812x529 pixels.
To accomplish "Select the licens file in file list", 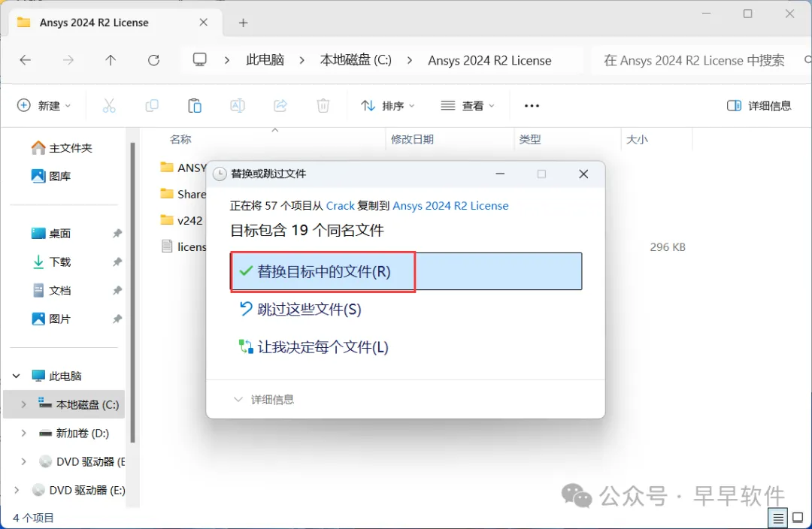I will [x=183, y=247].
